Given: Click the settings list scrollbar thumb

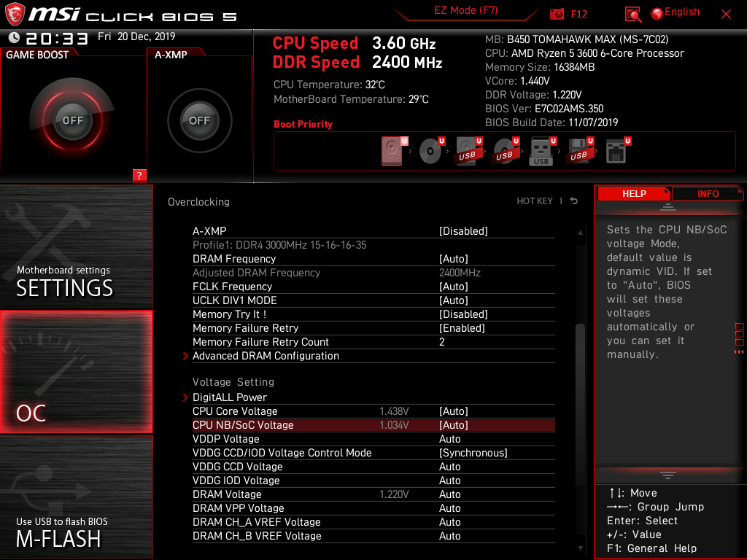Looking at the screenshot, I should pos(580,405).
